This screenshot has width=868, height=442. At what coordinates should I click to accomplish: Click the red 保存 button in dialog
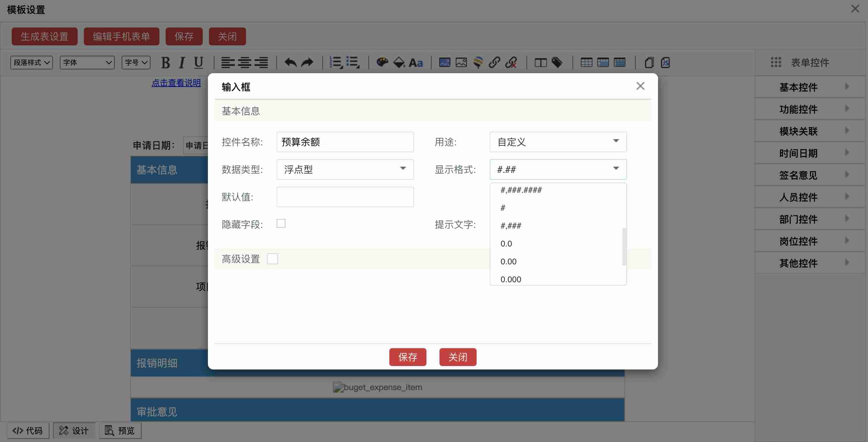coord(408,357)
